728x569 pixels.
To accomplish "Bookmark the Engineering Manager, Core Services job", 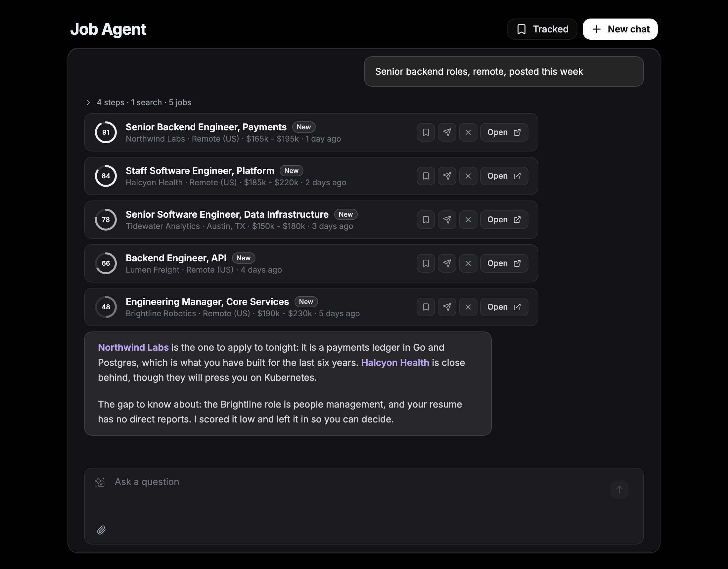I will point(426,307).
